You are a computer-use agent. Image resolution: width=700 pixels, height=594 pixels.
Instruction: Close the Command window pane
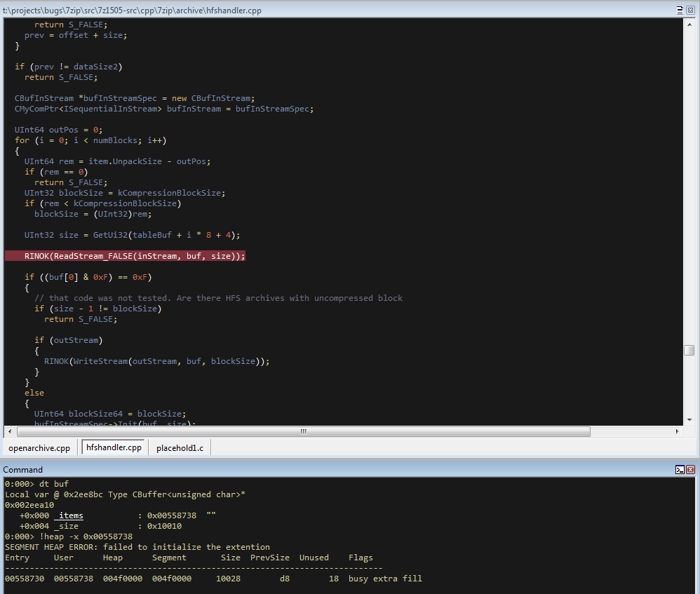coord(690,470)
